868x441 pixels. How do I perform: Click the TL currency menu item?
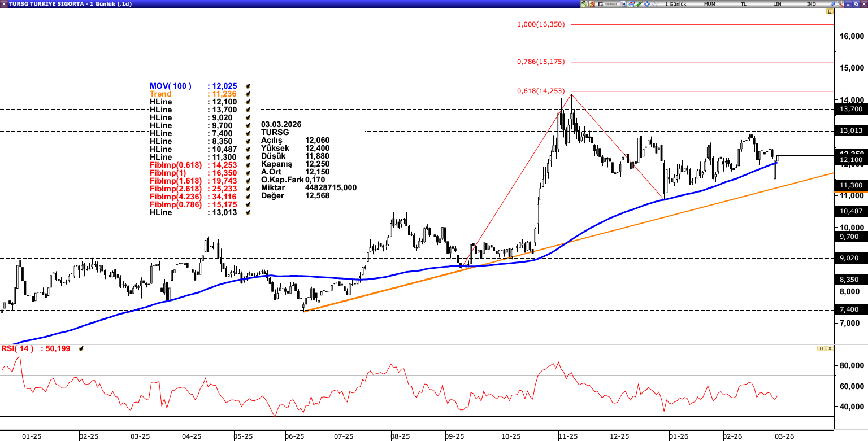(x=744, y=4)
